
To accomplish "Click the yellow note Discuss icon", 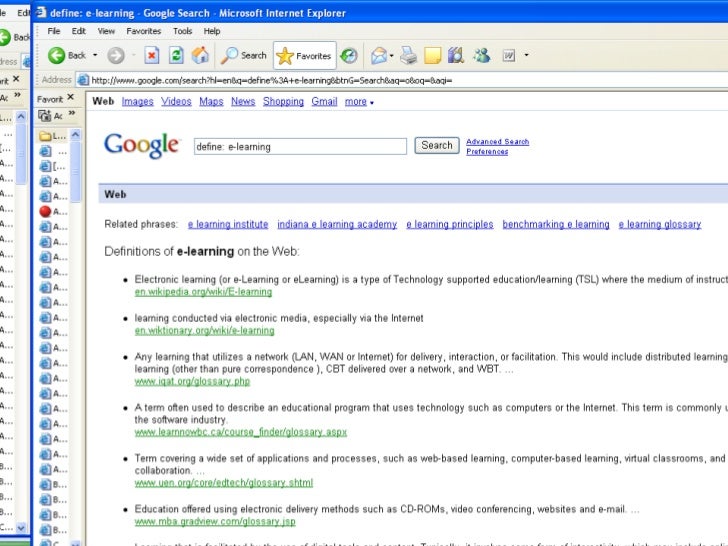I will (x=432, y=56).
